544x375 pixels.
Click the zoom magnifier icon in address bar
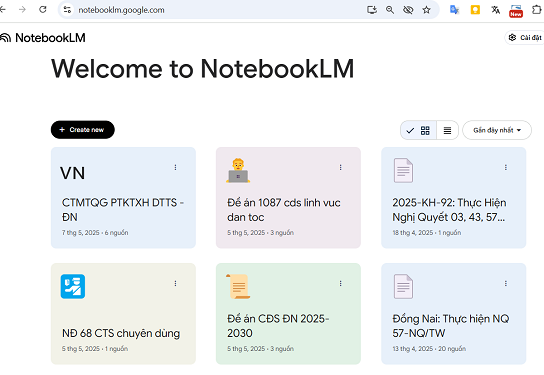[x=390, y=10]
